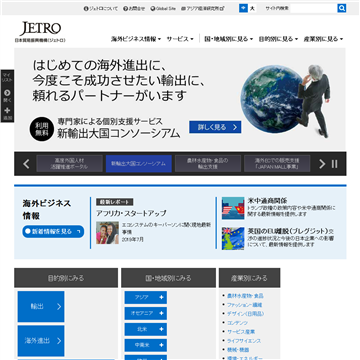The width and height of the screenshot is (360, 360).
Task: Expand the 海外ビジネス情報 menu
Action: 136,39
